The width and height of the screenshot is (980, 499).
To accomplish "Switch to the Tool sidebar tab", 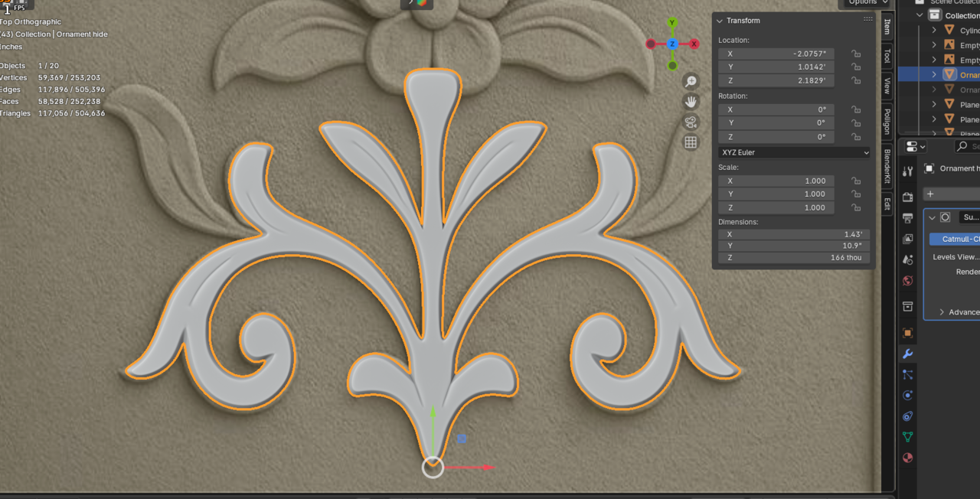I will [x=887, y=57].
